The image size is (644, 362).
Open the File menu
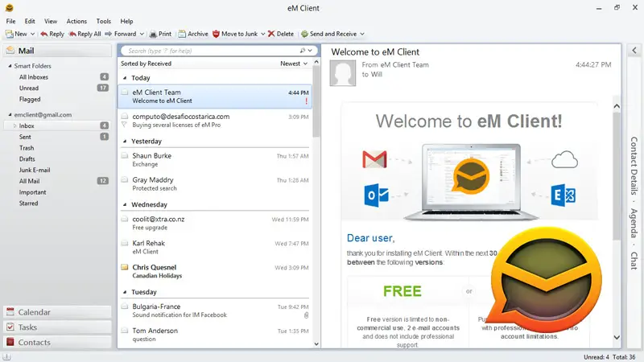click(10, 22)
